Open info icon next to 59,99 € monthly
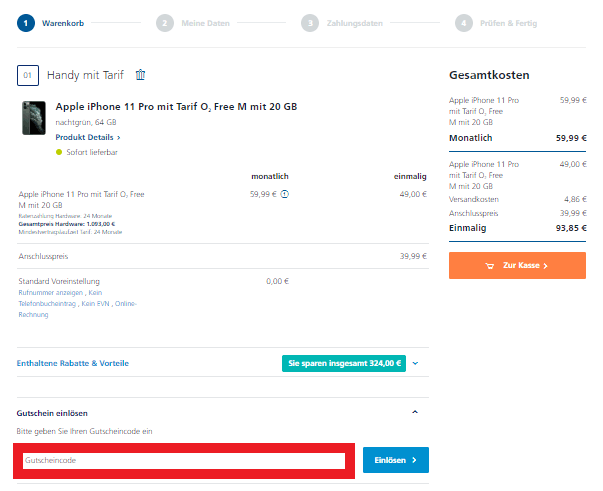The image size is (603, 491). click(285, 194)
